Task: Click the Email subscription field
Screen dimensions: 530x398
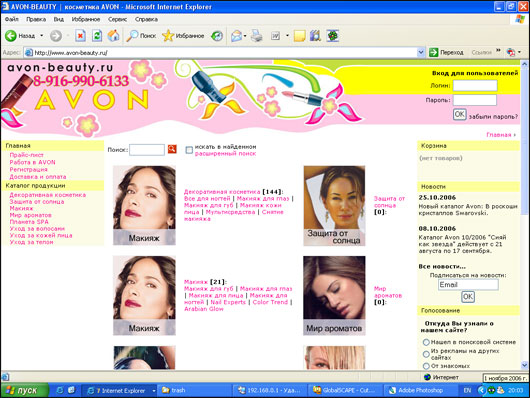Action: tap(468, 285)
